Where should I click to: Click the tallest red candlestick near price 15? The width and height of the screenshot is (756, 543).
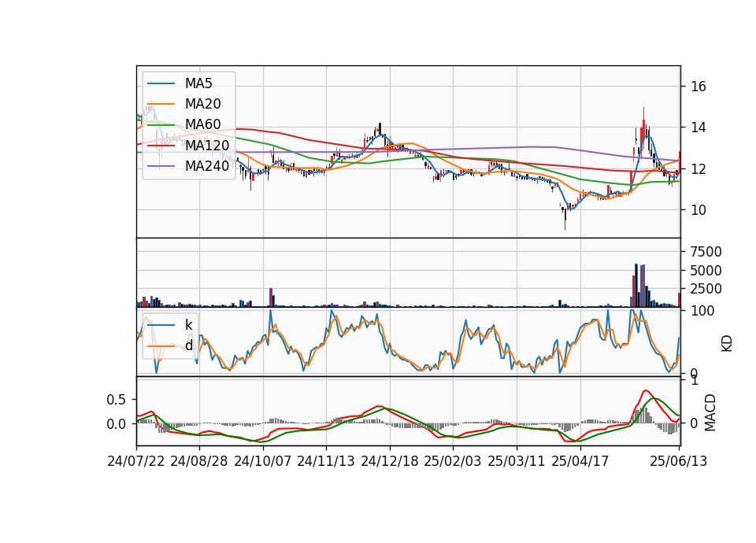click(643, 127)
